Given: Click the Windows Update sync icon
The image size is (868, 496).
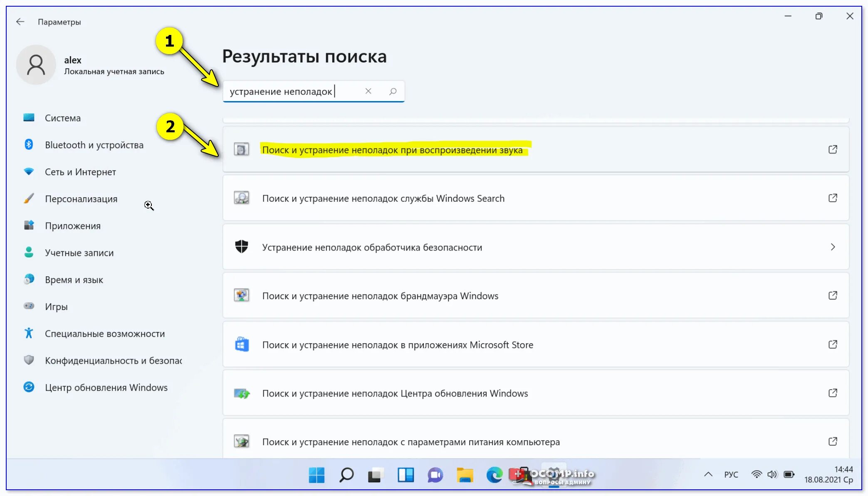Looking at the screenshot, I should tap(29, 387).
